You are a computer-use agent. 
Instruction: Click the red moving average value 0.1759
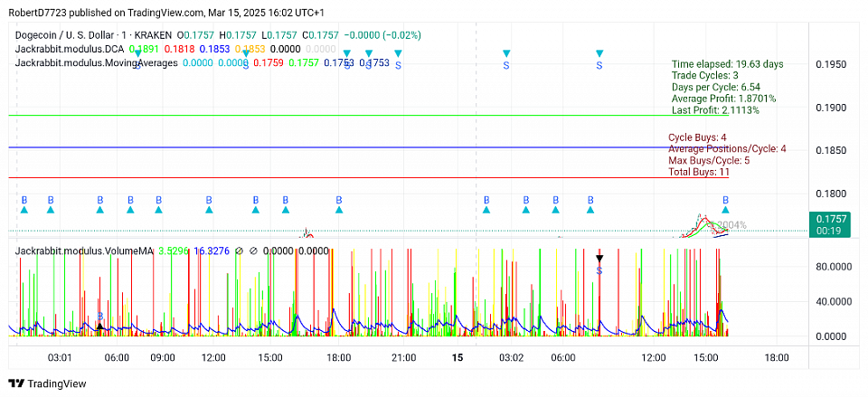pyautogui.click(x=269, y=62)
